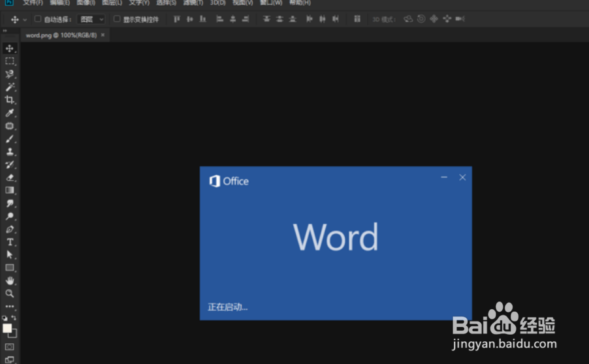The width and height of the screenshot is (589, 364).
Task: Toggle Quick Mask mode
Action: [x=10, y=347]
